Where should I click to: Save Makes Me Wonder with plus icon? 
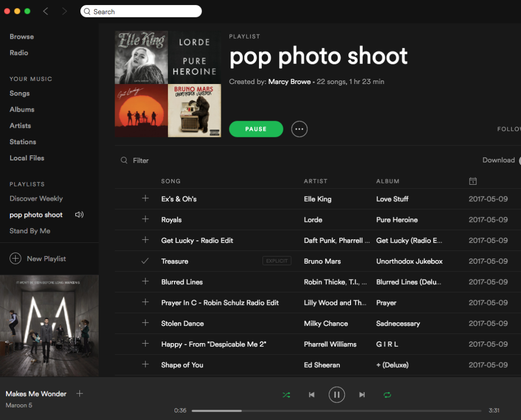click(x=79, y=394)
